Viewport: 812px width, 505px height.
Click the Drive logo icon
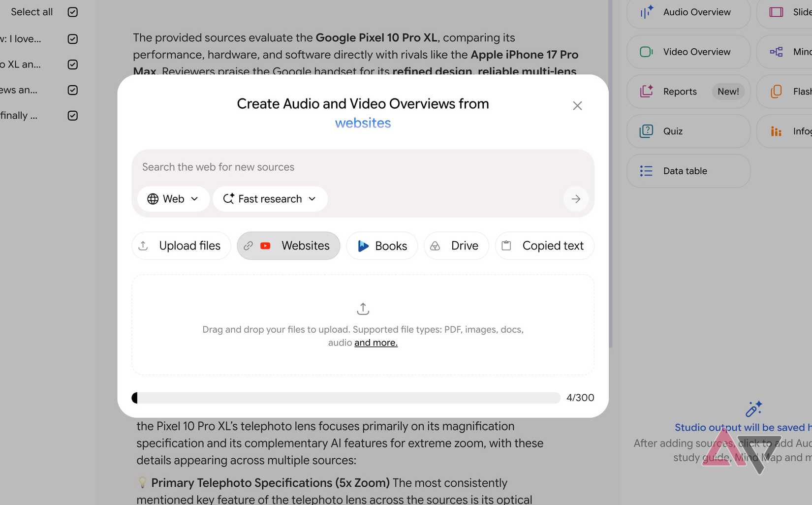[435, 246]
